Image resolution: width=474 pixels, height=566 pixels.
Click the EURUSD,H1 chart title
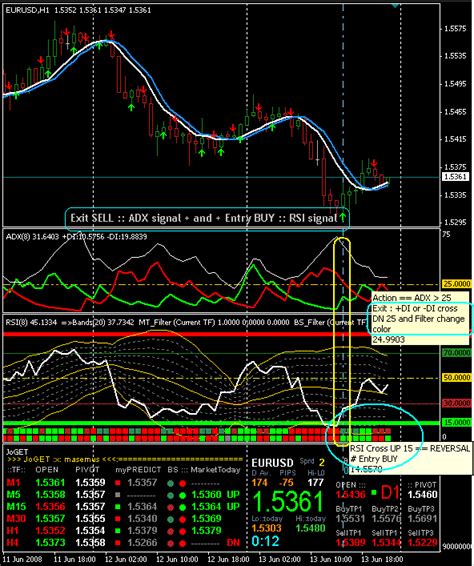tap(28, 10)
